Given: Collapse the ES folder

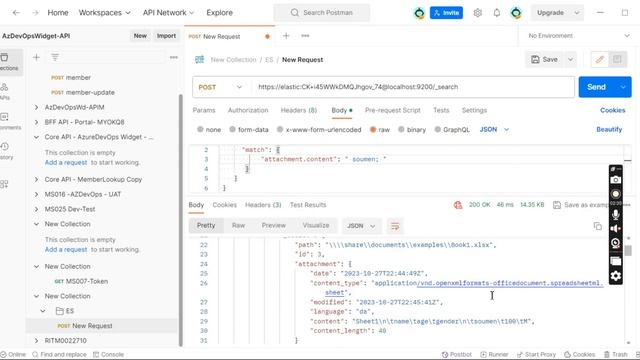Looking at the screenshot, I should [x=43, y=311].
